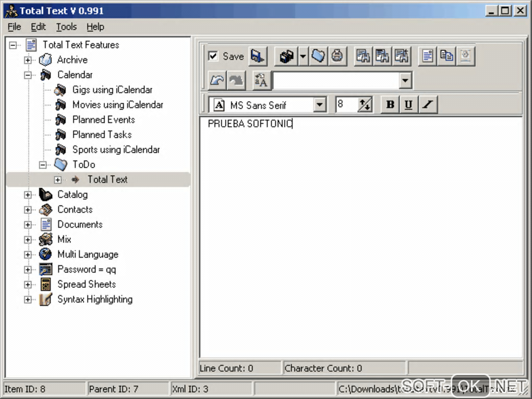
Task: Click the font size spinner arrows
Action: (x=365, y=104)
